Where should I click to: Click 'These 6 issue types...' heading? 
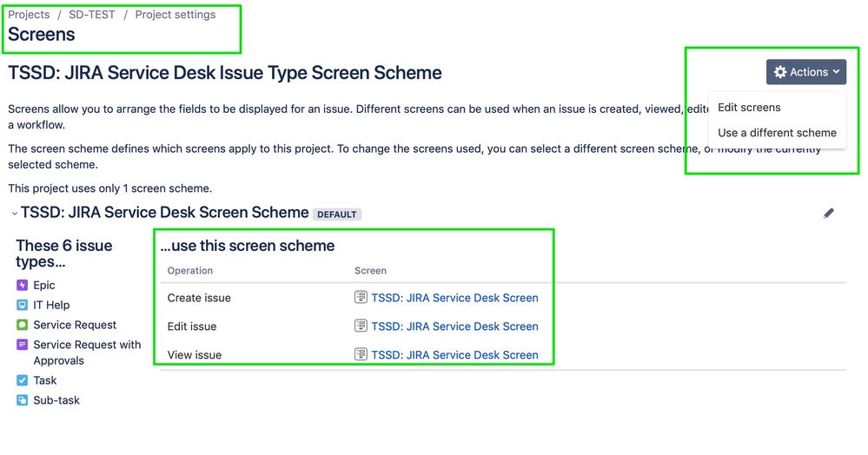64,254
